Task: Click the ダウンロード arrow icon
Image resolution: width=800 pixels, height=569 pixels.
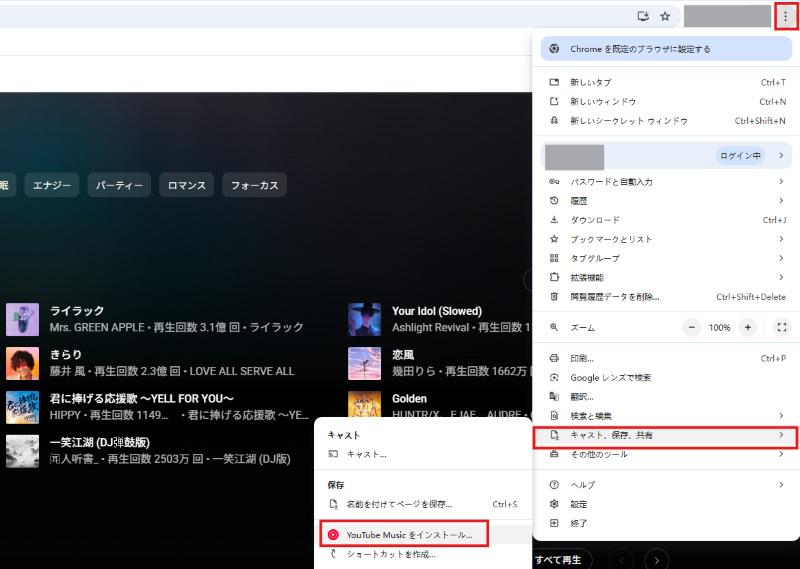Action: (x=554, y=220)
